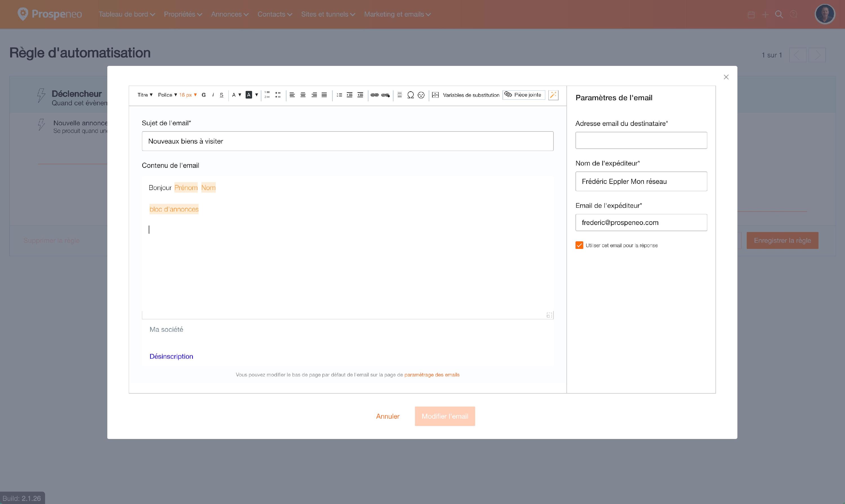Justify the email text

(x=324, y=95)
